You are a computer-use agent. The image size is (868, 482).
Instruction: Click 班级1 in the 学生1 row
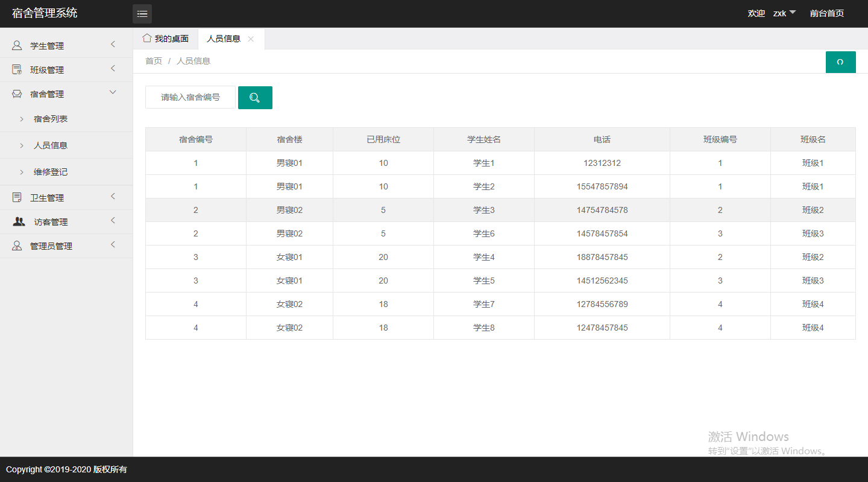(x=813, y=163)
